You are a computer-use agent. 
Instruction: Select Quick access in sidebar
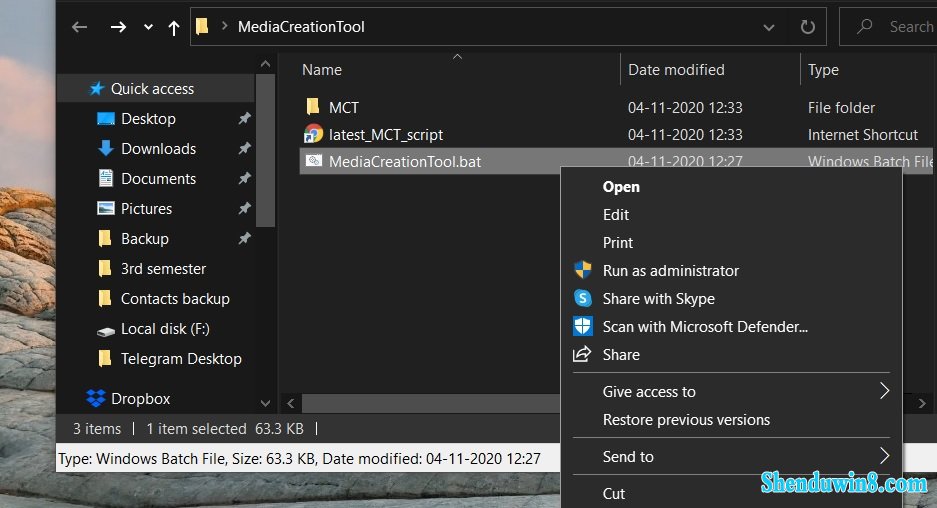pos(152,89)
